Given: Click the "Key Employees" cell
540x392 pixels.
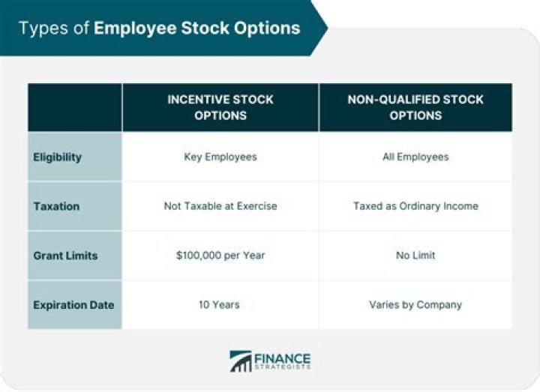Looking at the screenshot, I should [220, 157].
